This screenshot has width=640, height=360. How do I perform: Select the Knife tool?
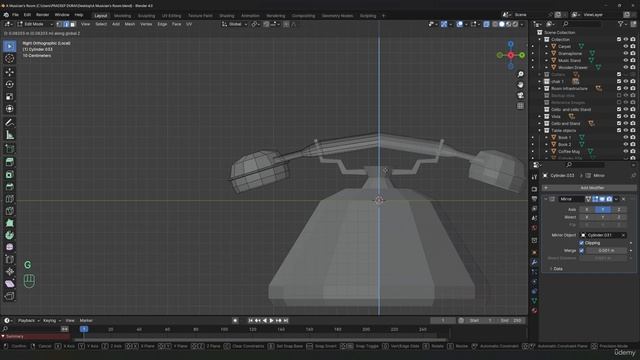point(9,211)
